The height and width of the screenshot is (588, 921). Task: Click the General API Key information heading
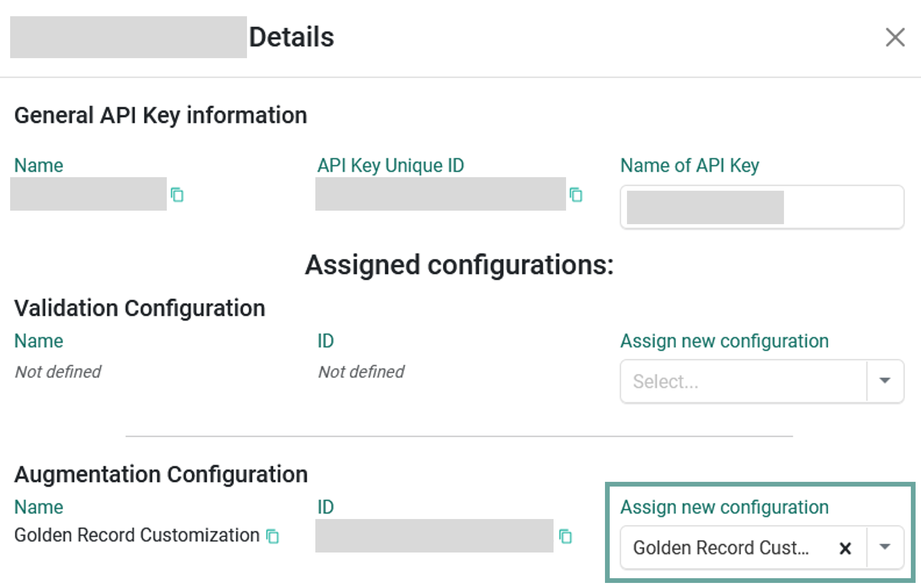pos(161,116)
